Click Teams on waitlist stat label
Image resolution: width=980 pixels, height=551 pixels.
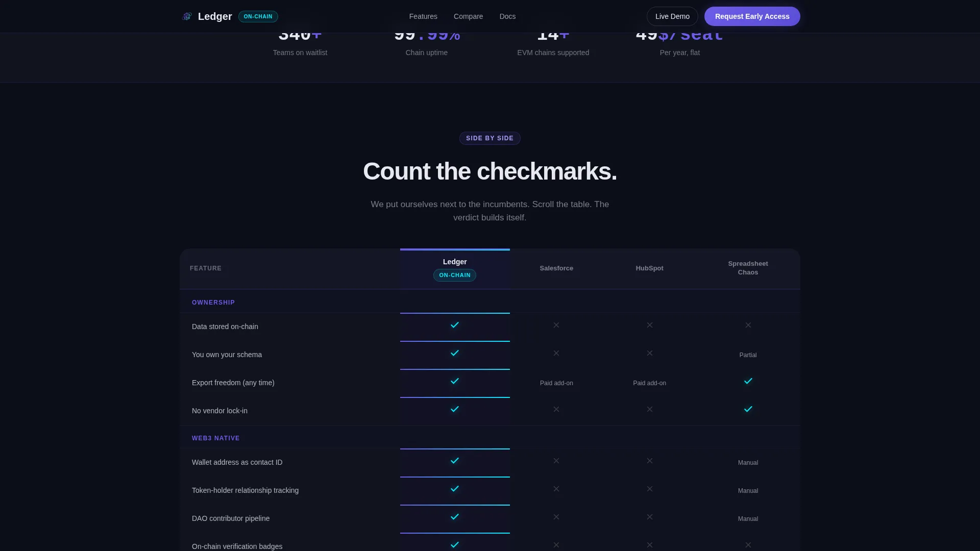(300, 53)
